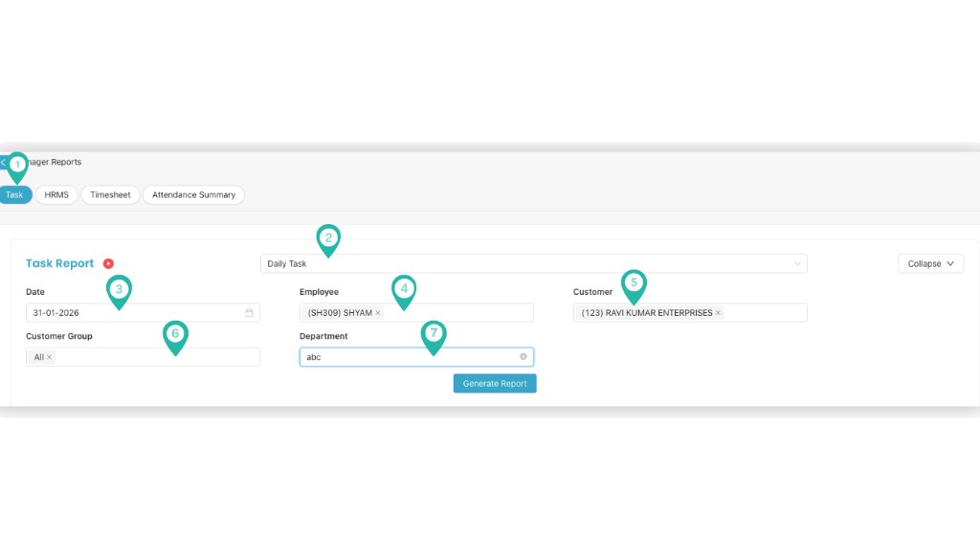980x560 pixels.
Task: Remove the RAVI KUMAR ENTERPRISES customer chip
Action: [x=717, y=312]
